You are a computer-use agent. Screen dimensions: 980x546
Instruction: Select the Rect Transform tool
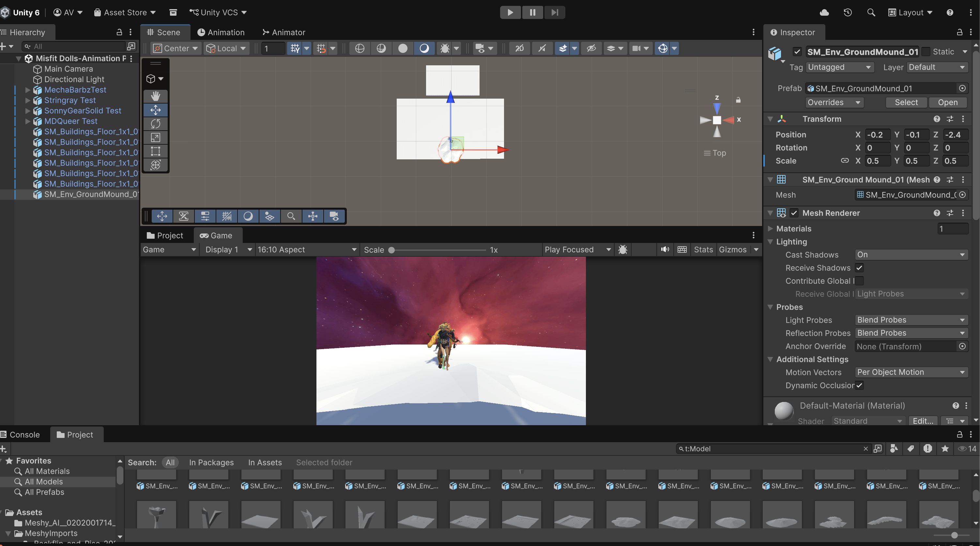click(x=155, y=151)
